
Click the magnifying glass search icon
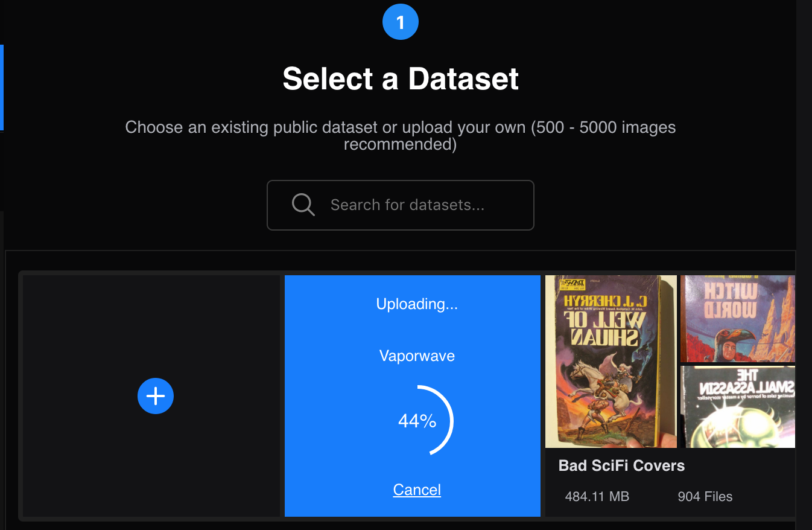click(x=303, y=205)
